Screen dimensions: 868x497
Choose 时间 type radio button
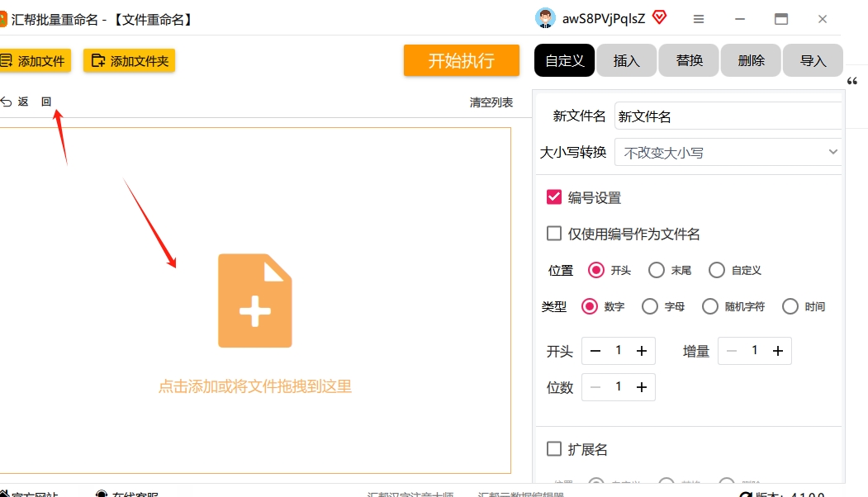click(790, 306)
